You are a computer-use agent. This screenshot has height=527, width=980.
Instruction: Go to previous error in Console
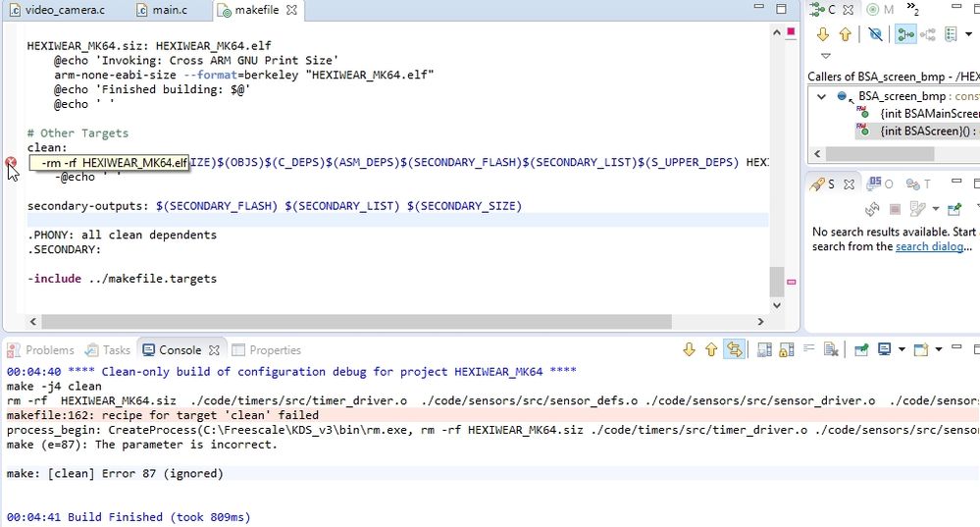[x=711, y=349]
